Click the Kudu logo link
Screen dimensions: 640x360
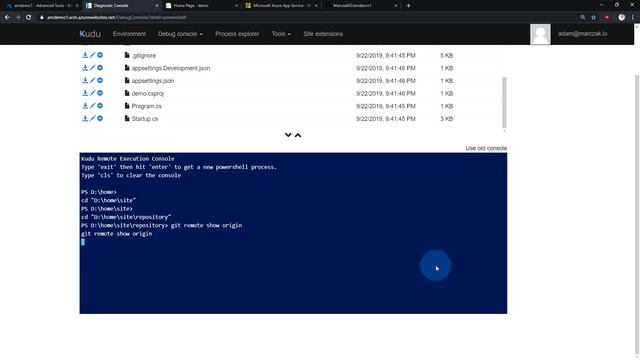pyautogui.click(x=90, y=34)
